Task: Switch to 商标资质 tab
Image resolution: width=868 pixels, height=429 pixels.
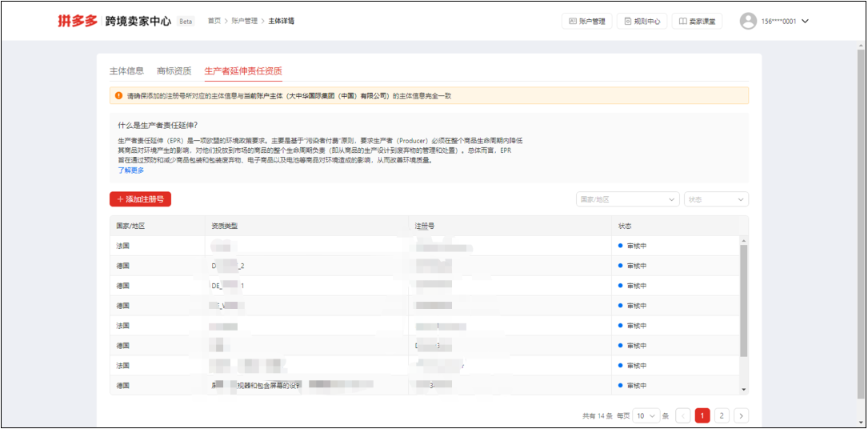Action: click(174, 71)
